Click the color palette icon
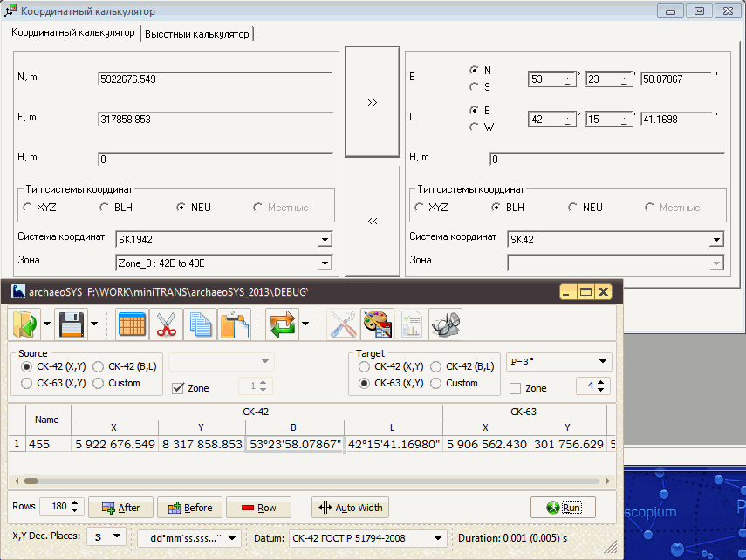Image resolution: width=746 pixels, height=560 pixels. tap(377, 324)
